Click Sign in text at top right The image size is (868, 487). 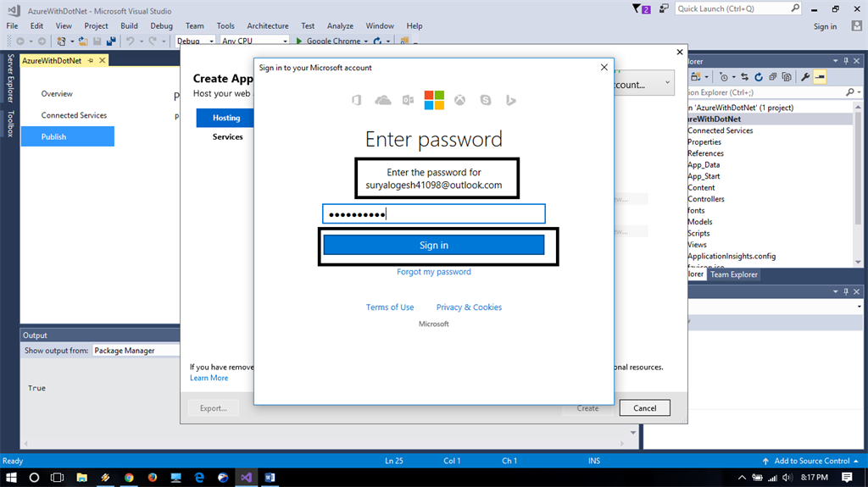click(x=825, y=26)
